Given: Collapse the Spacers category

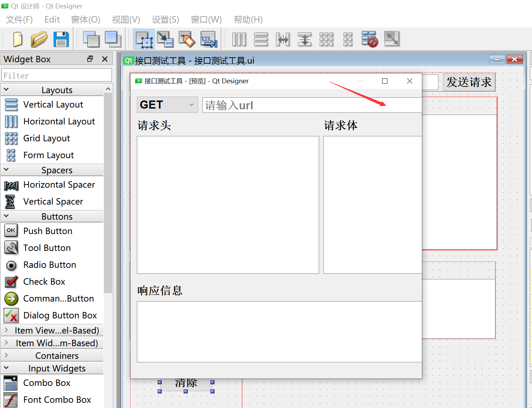Looking at the screenshot, I should pos(52,170).
